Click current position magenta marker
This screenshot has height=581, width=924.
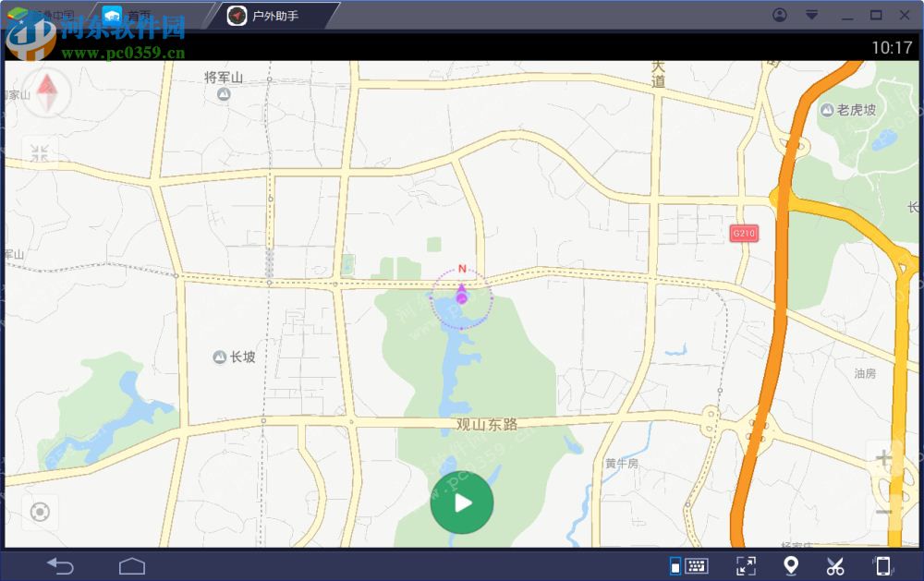[461, 295]
